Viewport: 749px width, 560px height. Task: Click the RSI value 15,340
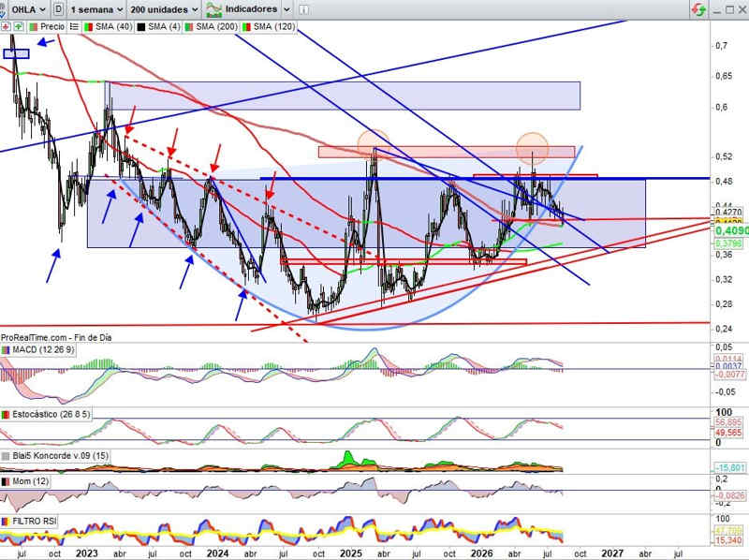728,540
